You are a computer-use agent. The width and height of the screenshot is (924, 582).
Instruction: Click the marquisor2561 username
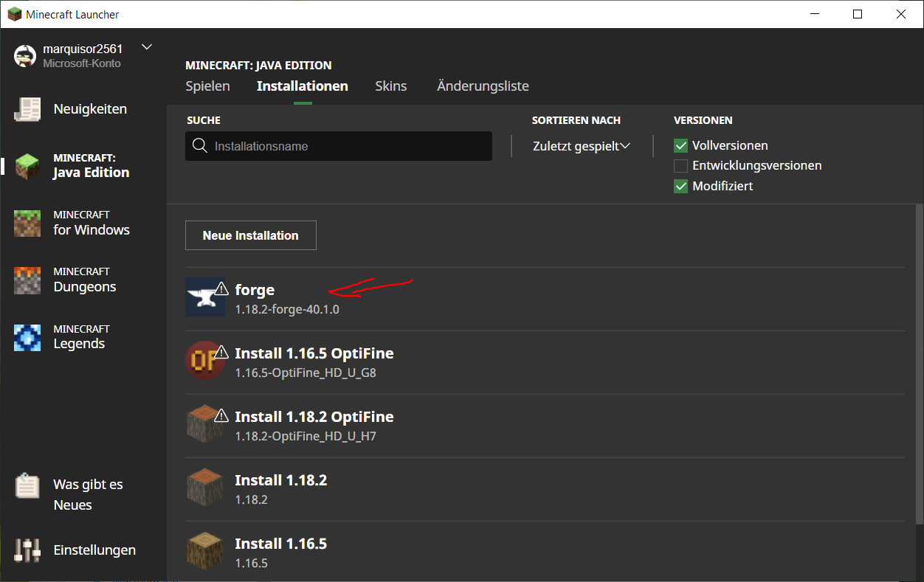tap(83, 49)
